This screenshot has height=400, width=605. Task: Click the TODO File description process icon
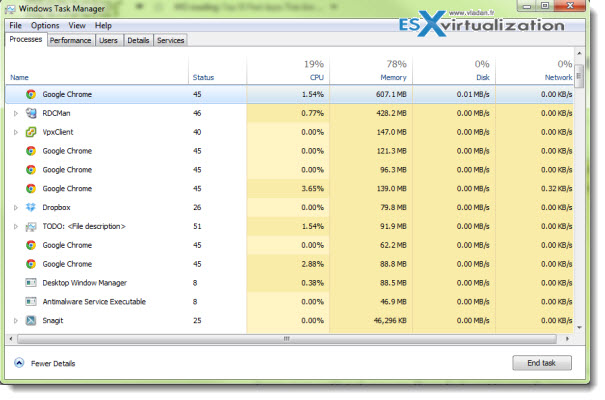coord(31,226)
